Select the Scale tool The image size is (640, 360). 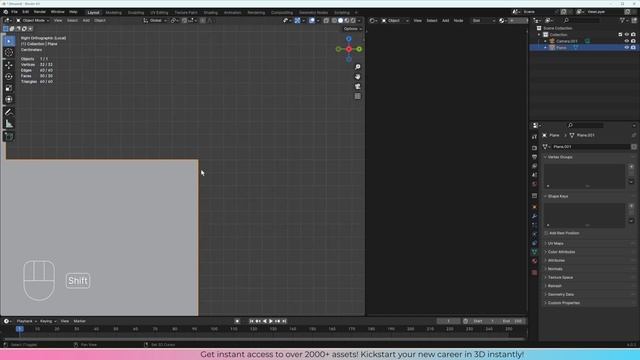tap(9, 88)
